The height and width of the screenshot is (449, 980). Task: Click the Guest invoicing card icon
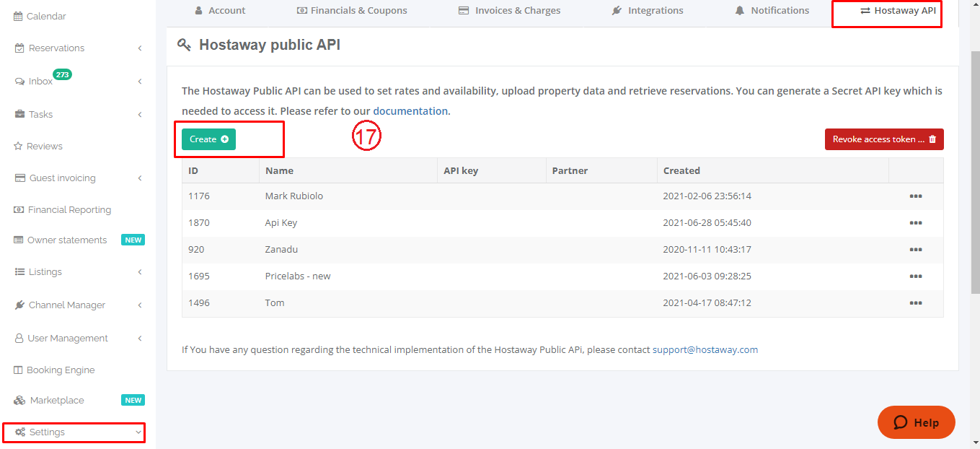(20, 178)
